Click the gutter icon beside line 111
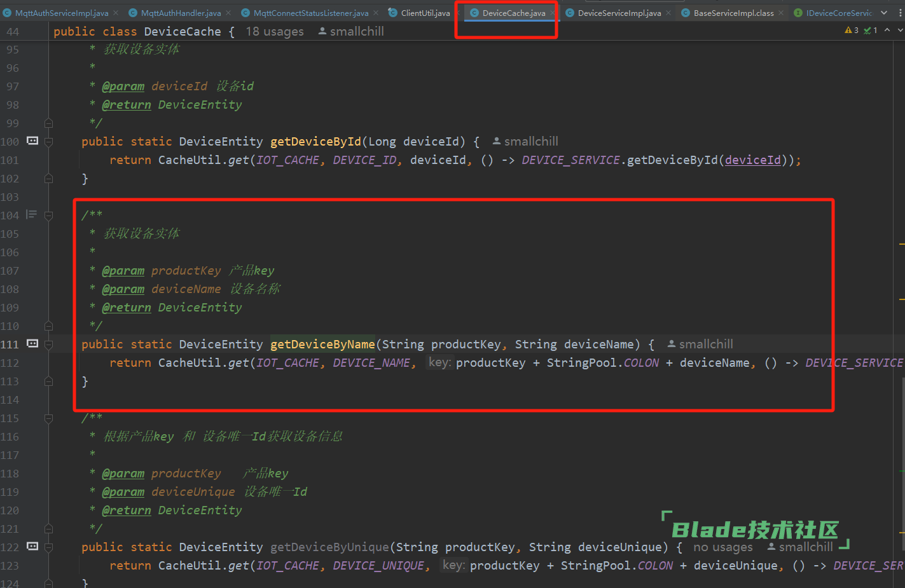 [32, 343]
